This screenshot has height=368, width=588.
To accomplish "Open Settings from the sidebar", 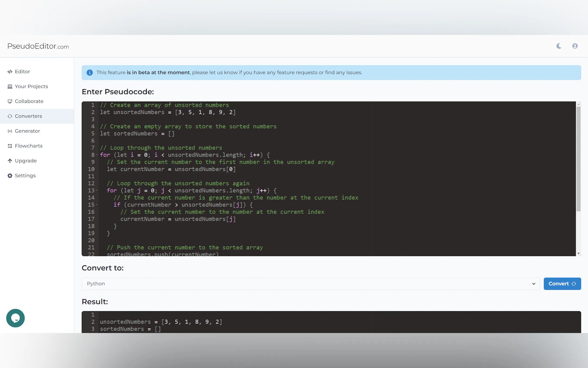I will (25, 175).
